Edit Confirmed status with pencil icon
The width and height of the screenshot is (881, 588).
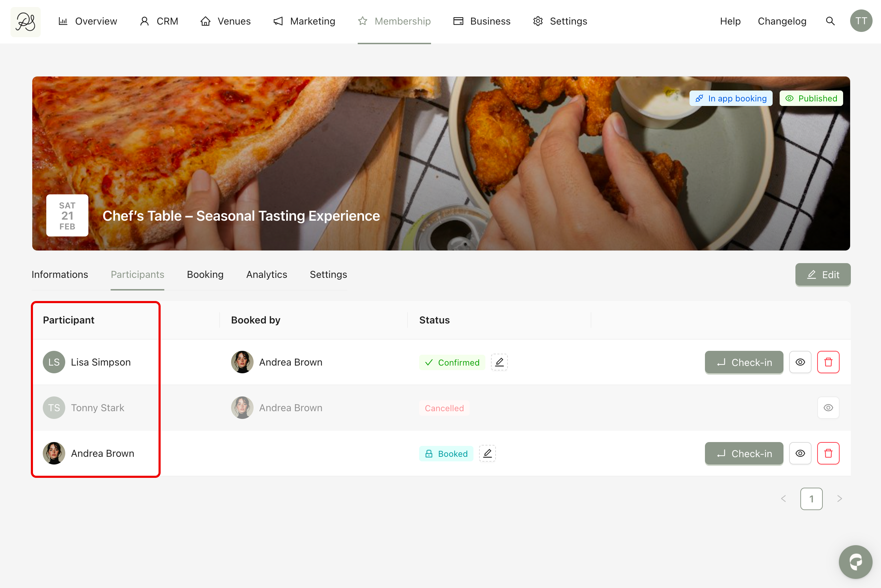click(499, 362)
